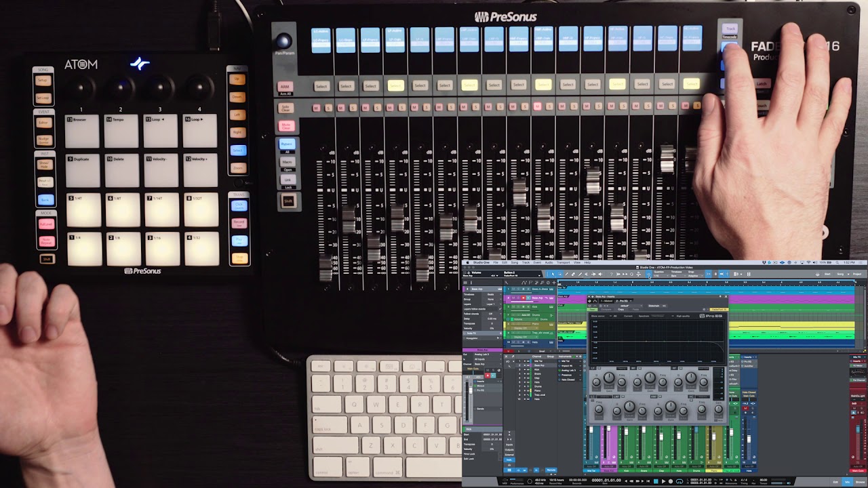
Task: Solo the Hats mixer channel
Action: pos(753,408)
